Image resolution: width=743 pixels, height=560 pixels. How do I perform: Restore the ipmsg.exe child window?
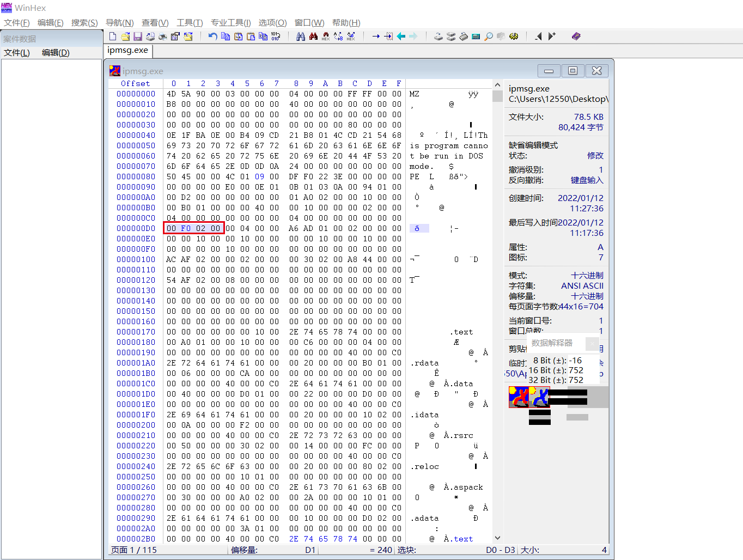point(573,71)
